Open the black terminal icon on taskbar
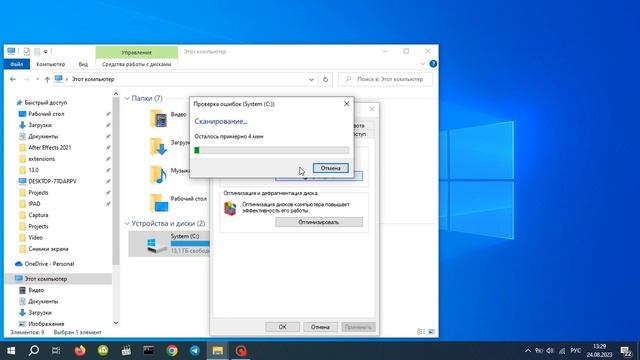The height and width of the screenshot is (360, 640). pos(149,351)
